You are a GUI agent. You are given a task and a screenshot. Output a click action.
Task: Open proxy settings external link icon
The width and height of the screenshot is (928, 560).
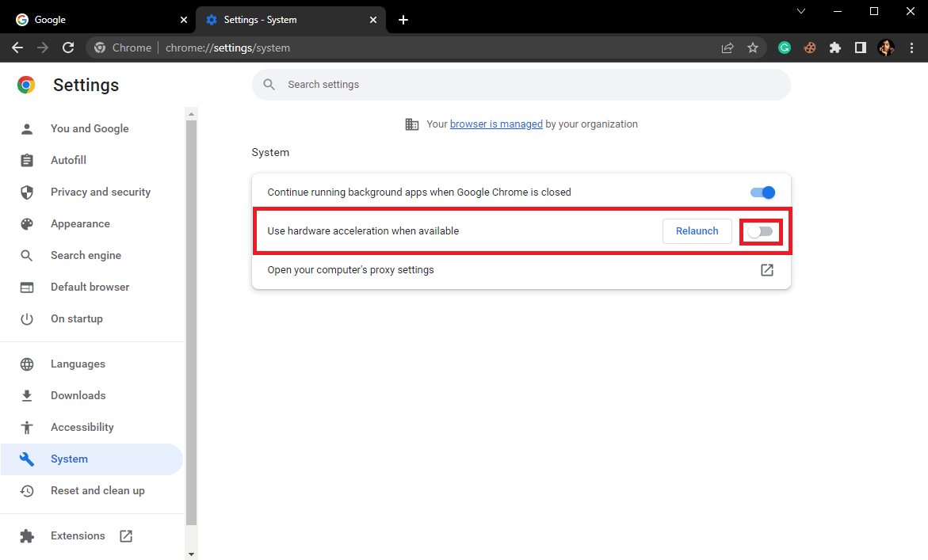[x=767, y=270]
